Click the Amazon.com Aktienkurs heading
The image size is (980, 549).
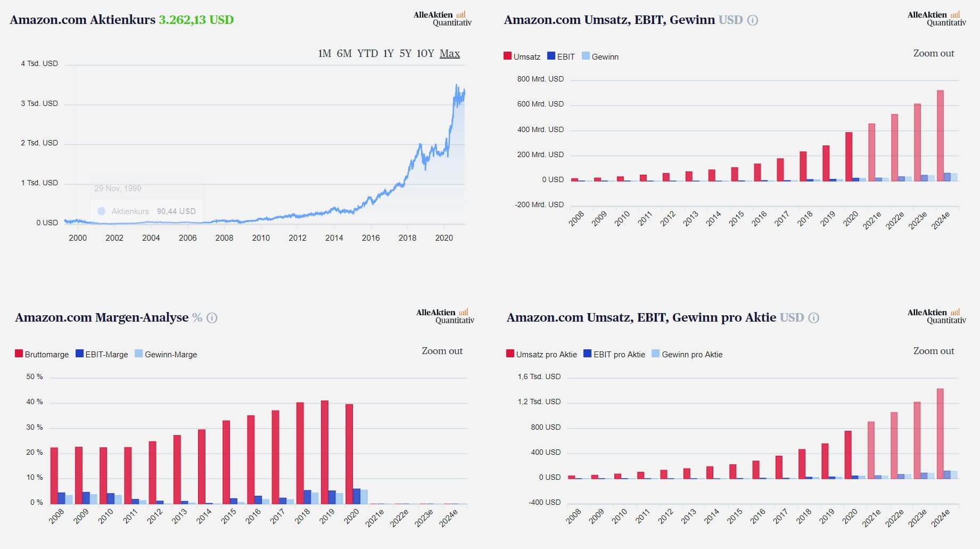click(83, 20)
